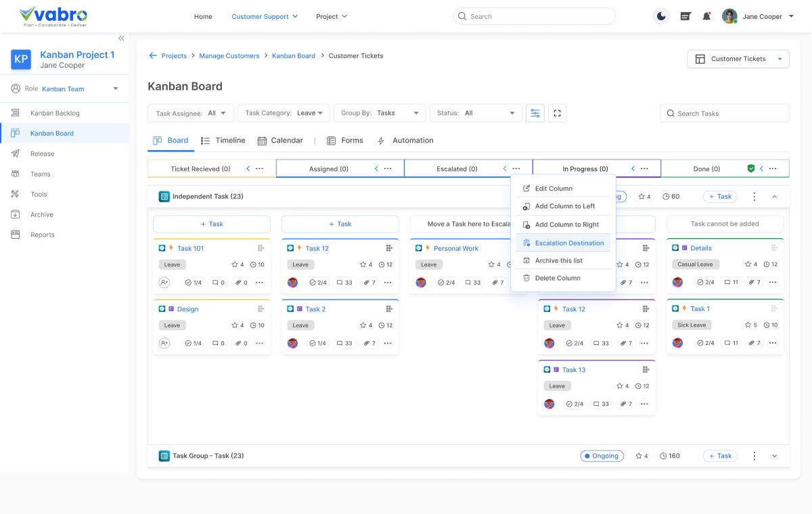Click the Done column green shield icon

[x=750, y=168]
